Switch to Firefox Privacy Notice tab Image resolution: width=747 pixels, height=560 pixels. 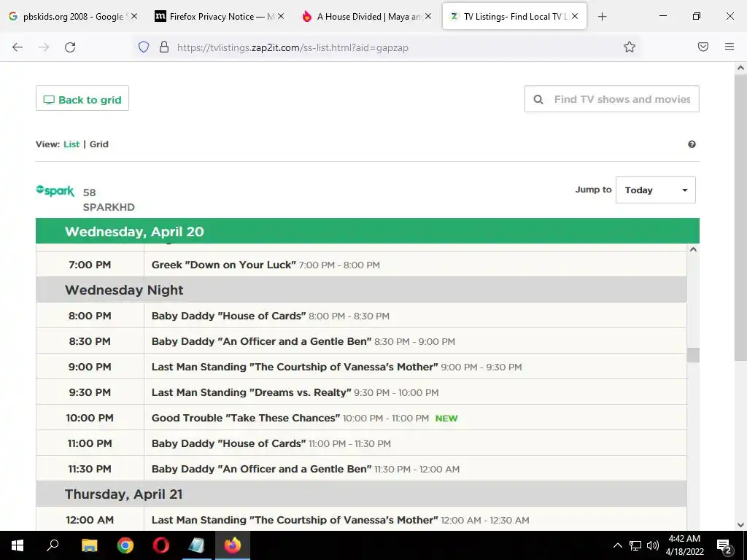220,16
